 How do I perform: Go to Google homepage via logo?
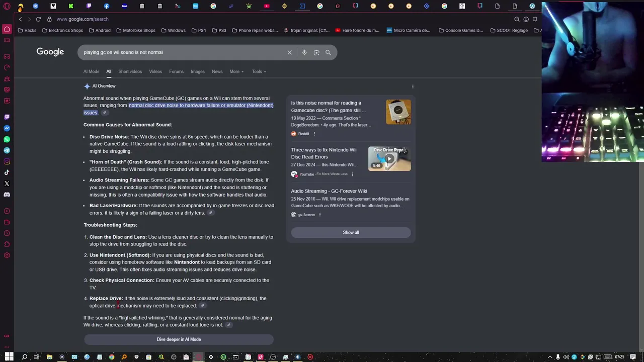[50, 52]
